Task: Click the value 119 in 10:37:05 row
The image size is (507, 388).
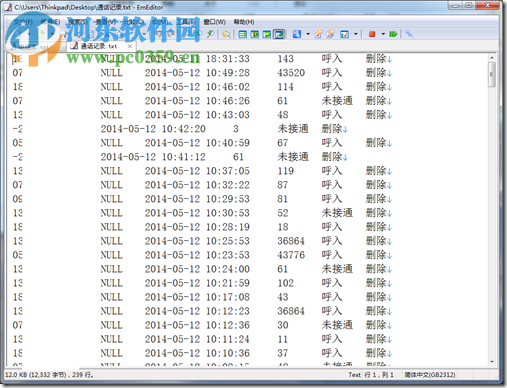Action: pos(285,171)
